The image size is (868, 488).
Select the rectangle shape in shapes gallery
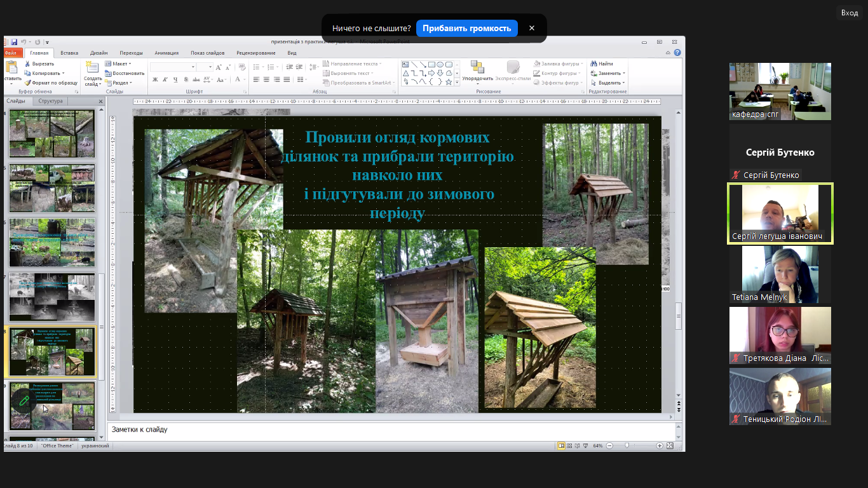431,64
